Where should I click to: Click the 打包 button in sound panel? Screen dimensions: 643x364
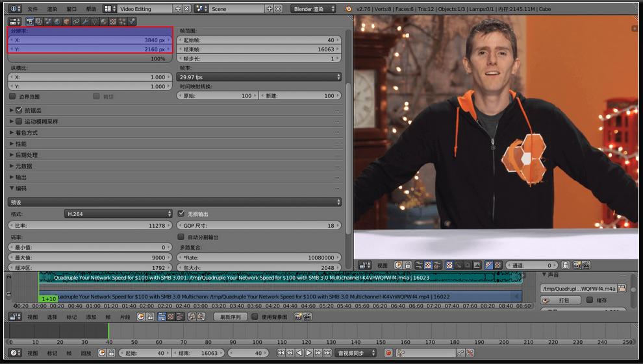click(x=561, y=300)
